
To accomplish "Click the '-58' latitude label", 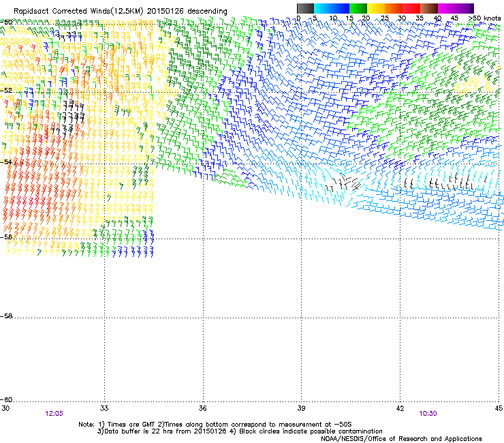I will point(6,316).
